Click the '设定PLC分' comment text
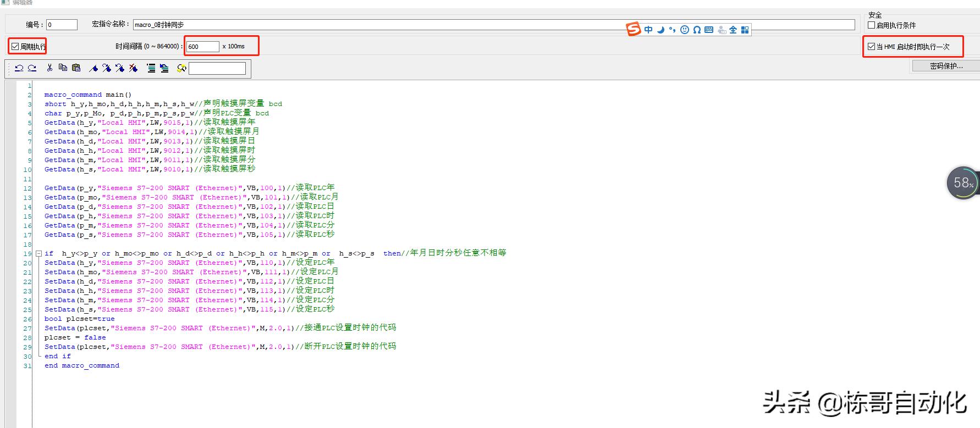The image size is (980, 428). pyautogui.click(x=315, y=299)
